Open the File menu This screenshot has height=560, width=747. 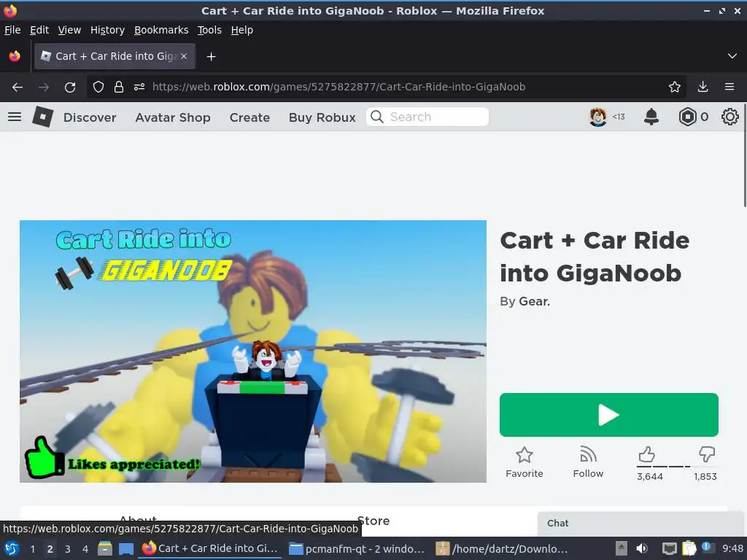click(12, 30)
